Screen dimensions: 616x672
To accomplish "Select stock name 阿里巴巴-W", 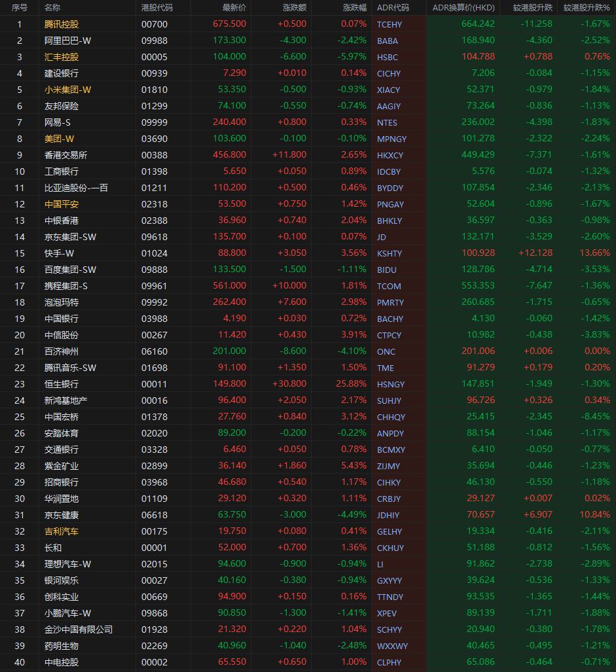I will click(x=67, y=41).
